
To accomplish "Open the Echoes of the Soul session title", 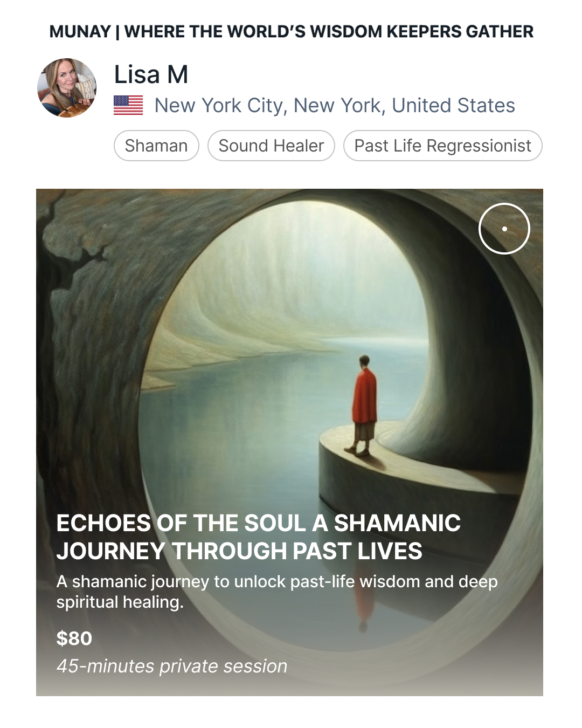I will tap(259, 537).
